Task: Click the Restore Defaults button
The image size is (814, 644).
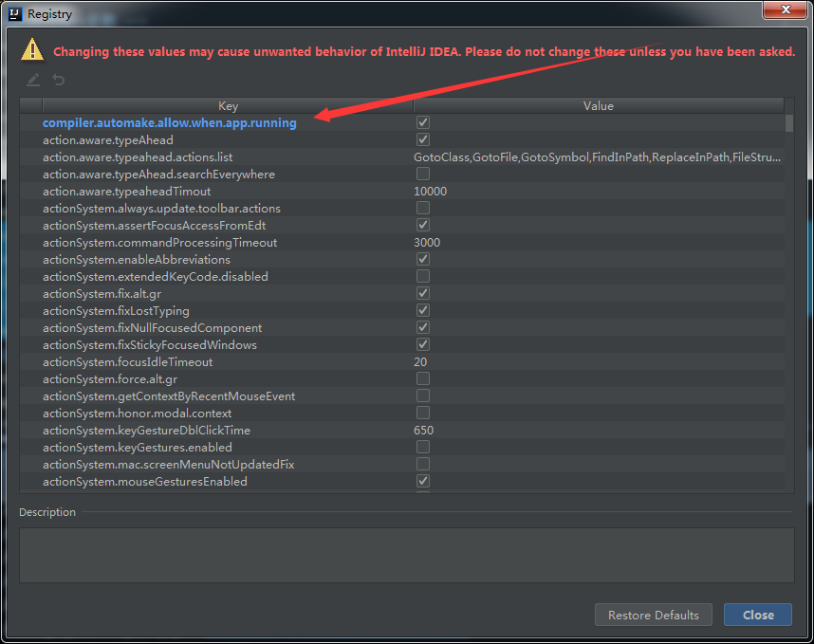Action: (x=653, y=615)
